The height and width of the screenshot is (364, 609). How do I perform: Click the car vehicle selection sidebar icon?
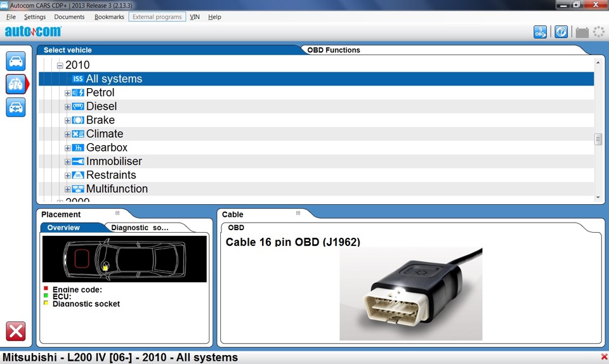click(x=15, y=62)
